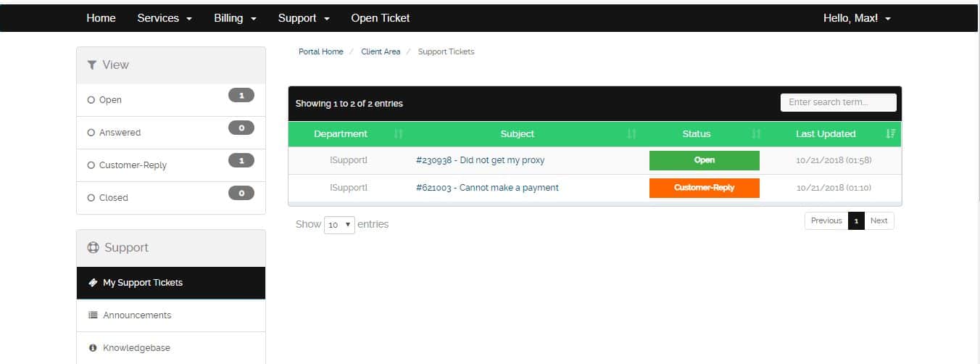Image resolution: width=980 pixels, height=364 pixels.
Task: Click Subject column sort arrows icon
Action: point(631,134)
